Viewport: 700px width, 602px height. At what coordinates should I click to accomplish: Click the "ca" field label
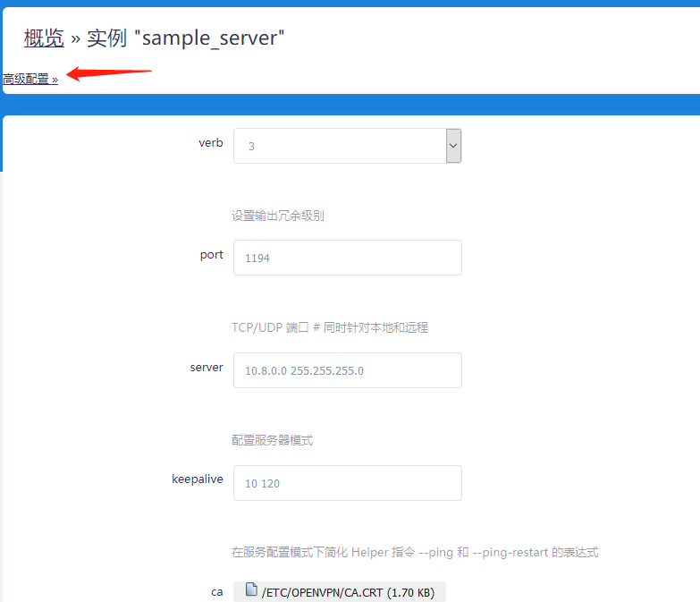(x=216, y=591)
